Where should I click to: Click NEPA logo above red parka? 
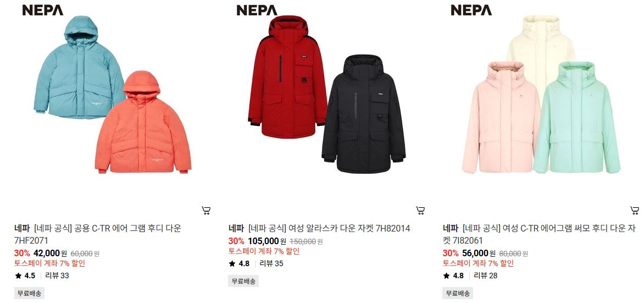[x=257, y=10]
